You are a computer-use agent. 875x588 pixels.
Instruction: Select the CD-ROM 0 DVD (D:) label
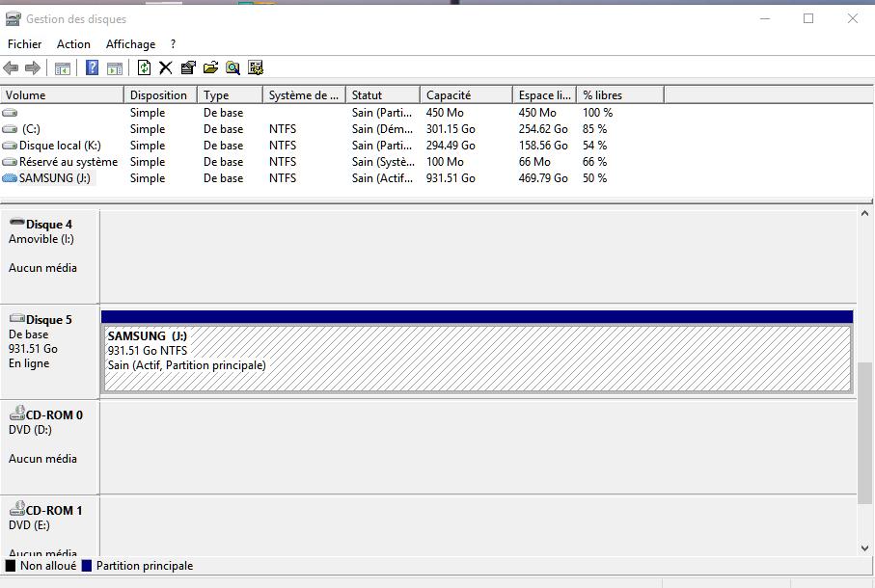click(x=53, y=415)
